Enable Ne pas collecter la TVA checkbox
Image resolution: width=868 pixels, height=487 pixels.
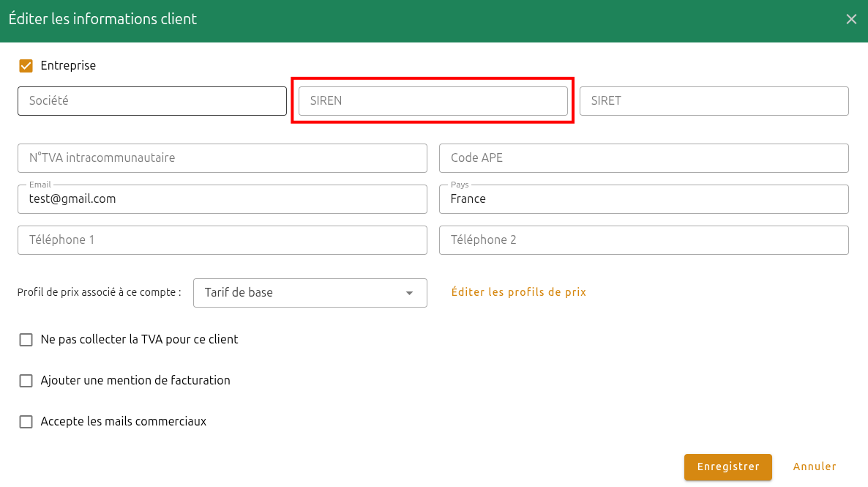pyautogui.click(x=26, y=340)
